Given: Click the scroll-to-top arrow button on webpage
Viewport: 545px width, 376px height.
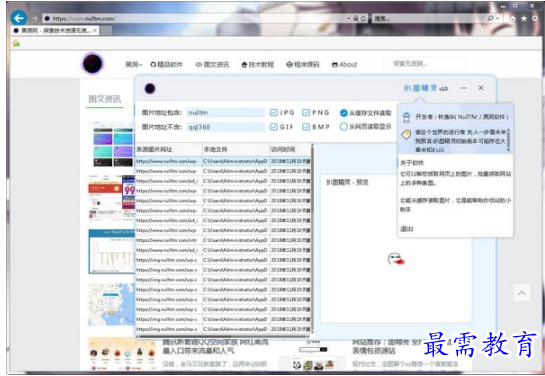Looking at the screenshot, I should [522, 293].
